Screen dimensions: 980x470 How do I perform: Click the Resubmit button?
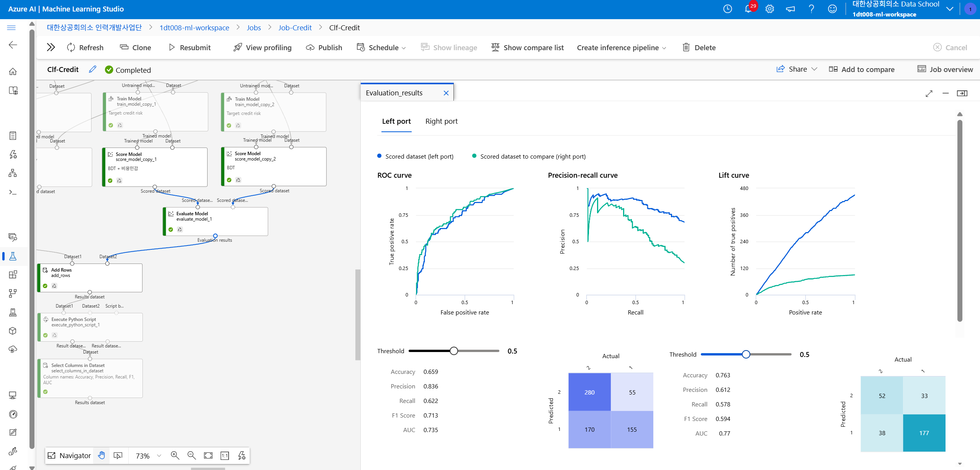(190, 47)
